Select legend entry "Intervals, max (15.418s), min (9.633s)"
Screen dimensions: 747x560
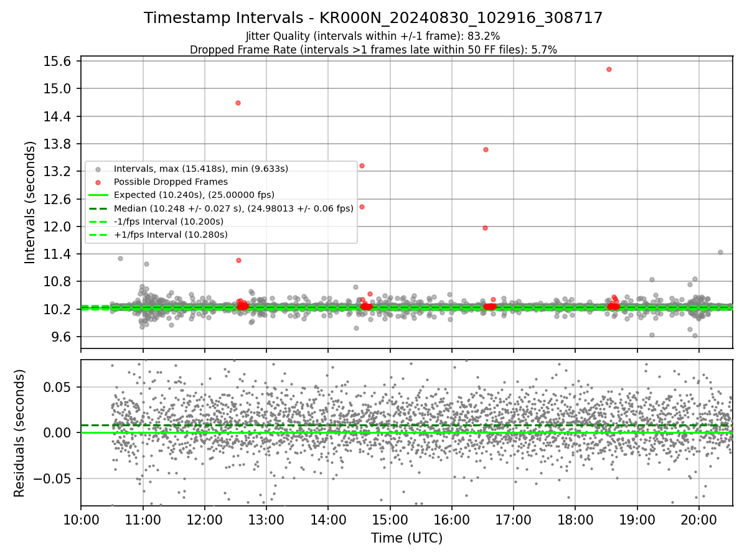[x=201, y=169]
